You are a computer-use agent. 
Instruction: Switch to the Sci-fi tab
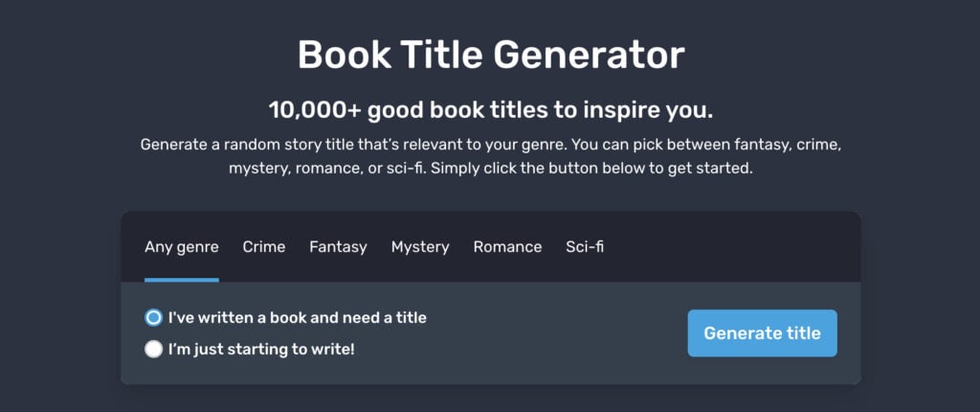(585, 247)
